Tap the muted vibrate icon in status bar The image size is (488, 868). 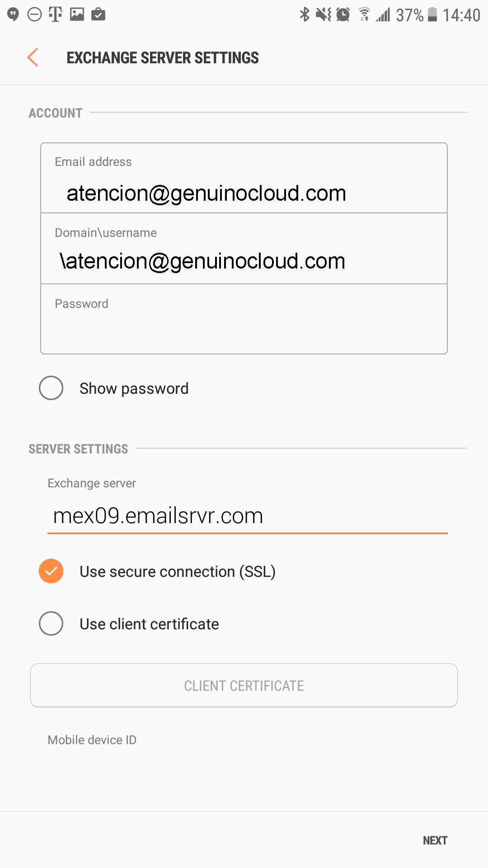(x=324, y=14)
